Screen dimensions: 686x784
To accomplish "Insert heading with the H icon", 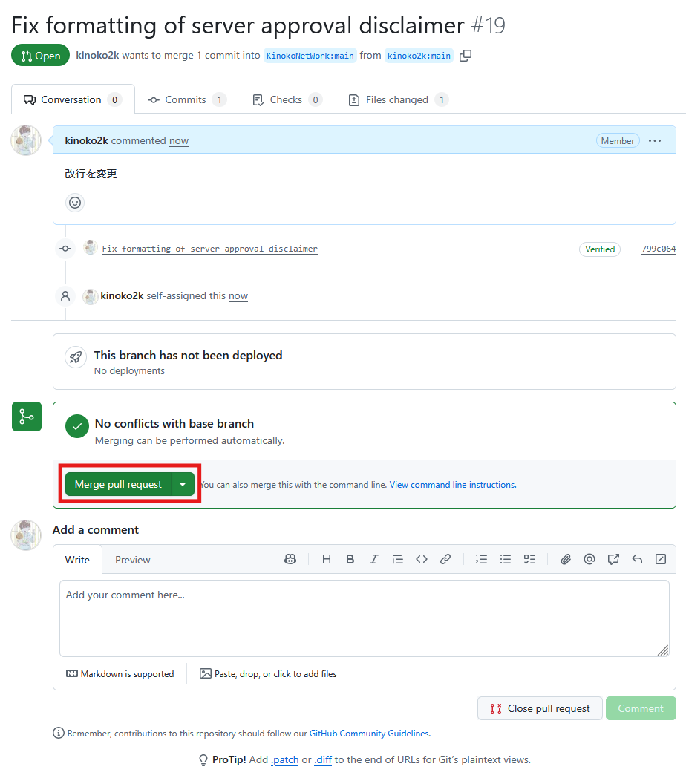I will 326,560.
